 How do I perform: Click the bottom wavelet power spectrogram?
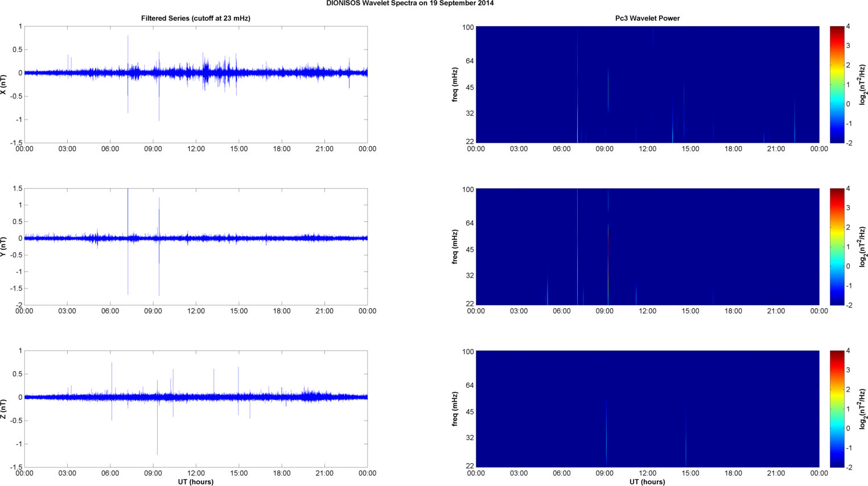point(647,409)
